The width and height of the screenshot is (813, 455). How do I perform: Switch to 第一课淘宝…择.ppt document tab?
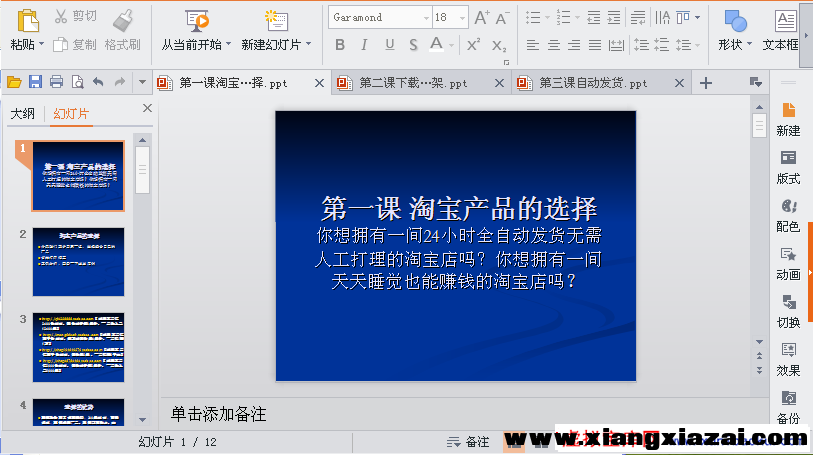click(242, 83)
